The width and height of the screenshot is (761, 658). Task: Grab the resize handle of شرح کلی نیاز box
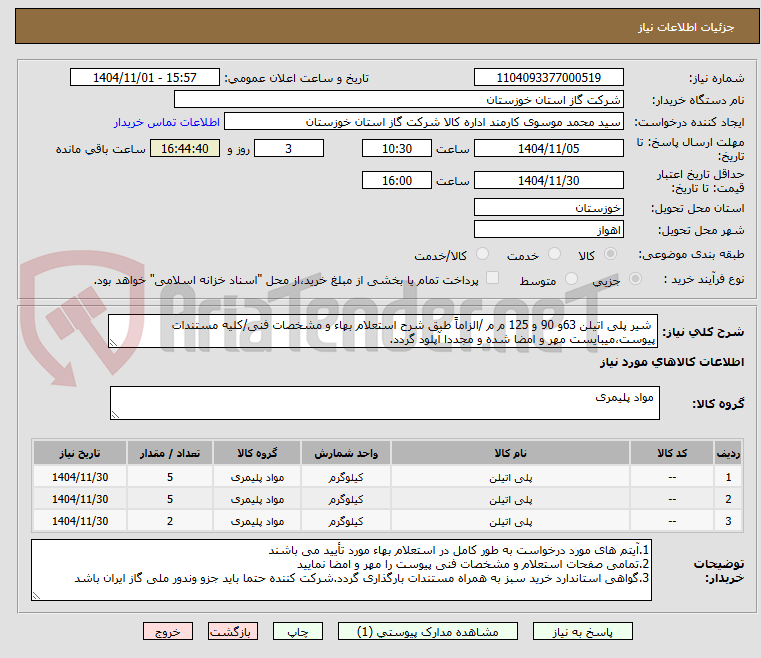click(113, 343)
